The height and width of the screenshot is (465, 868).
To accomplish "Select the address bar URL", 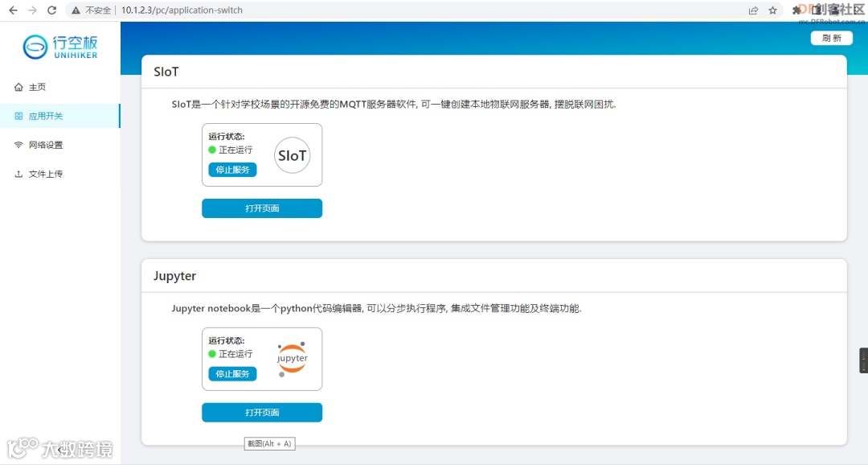I will coord(182,10).
